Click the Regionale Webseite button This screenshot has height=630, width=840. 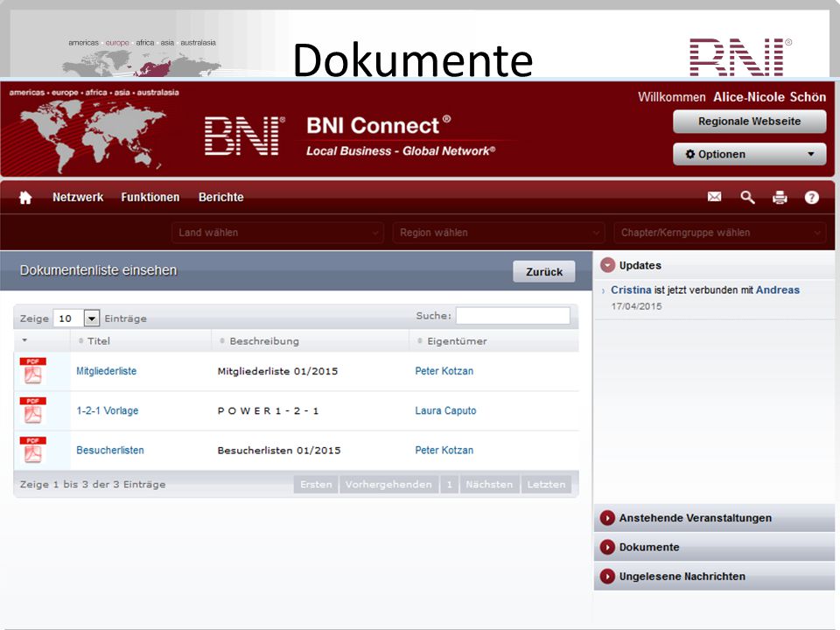[x=750, y=122]
